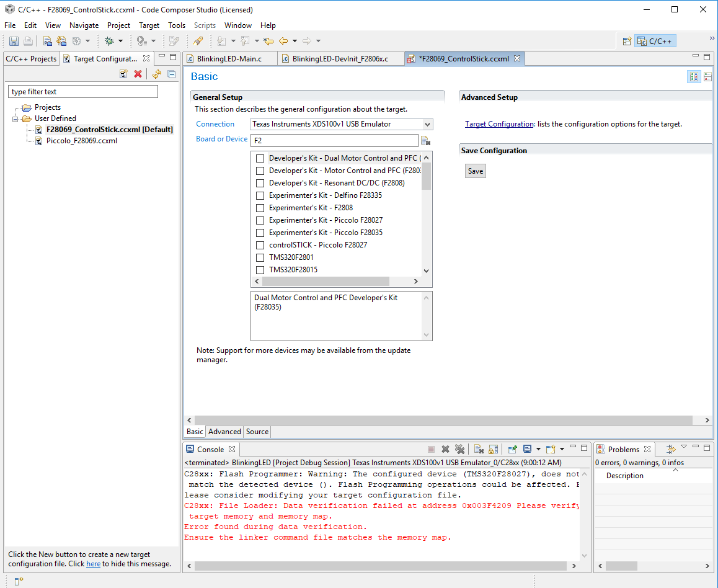This screenshot has width=718, height=588.
Task: Open the Project menu
Action: (118, 25)
